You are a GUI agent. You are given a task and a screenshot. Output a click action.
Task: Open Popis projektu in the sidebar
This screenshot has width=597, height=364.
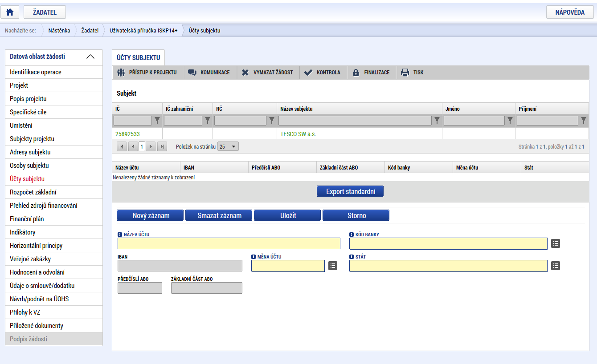click(53, 99)
